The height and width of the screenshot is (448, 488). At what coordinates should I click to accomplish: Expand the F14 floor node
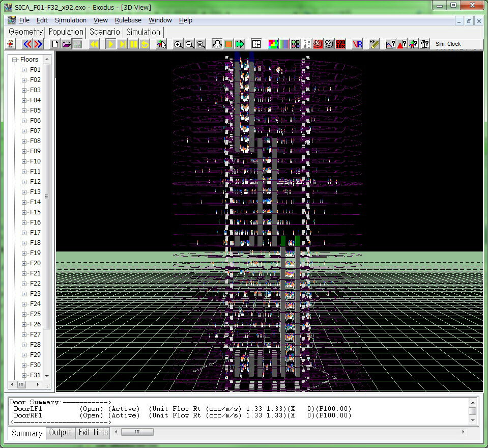pos(24,202)
